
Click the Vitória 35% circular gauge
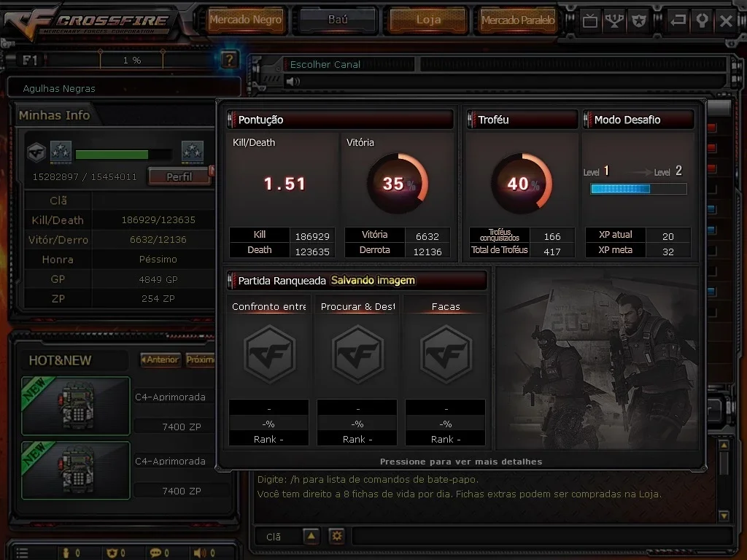click(x=398, y=183)
